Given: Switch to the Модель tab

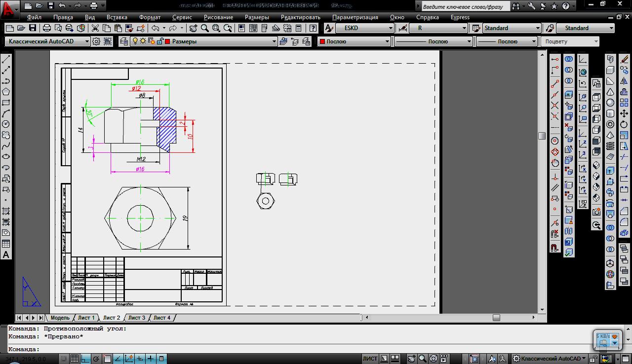Looking at the screenshot, I should pyautogui.click(x=60, y=318).
